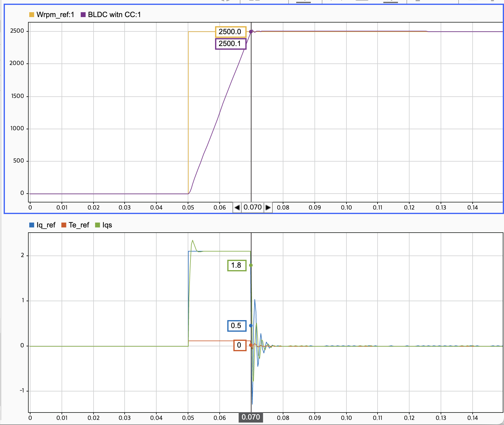Click the purple cursor marker dot at 2500
The height and width of the screenshot is (425, 504).
(251, 32)
